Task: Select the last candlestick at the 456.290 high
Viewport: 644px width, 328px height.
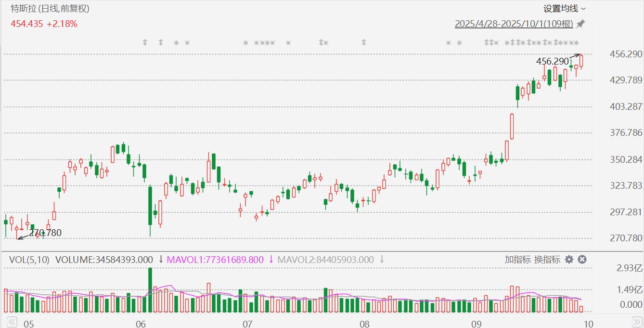Action: click(x=581, y=61)
